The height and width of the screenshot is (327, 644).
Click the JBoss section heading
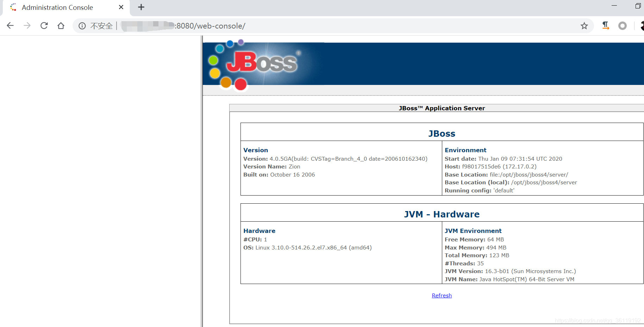click(x=442, y=134)
